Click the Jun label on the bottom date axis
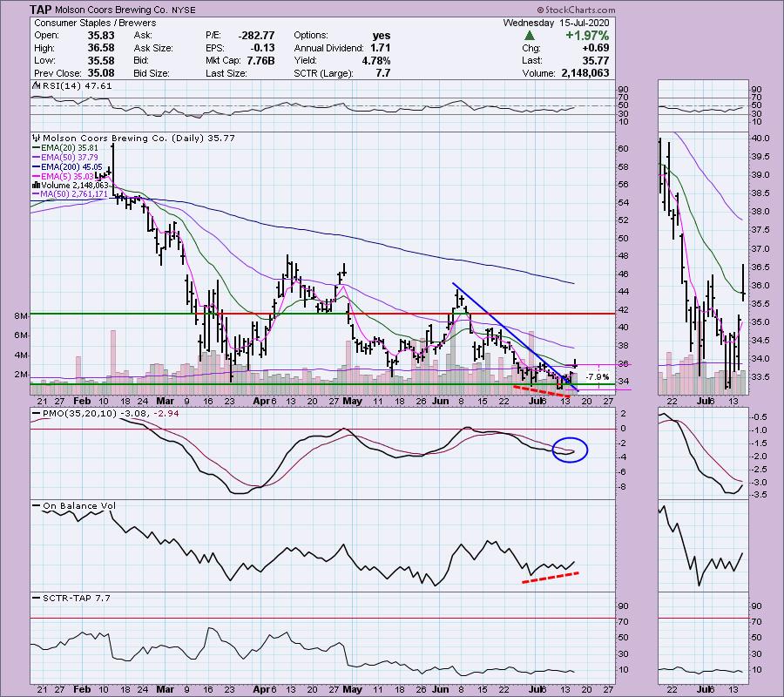Image resolution: width=784 pixels, height=697 pixels. [x=440, y=689]
